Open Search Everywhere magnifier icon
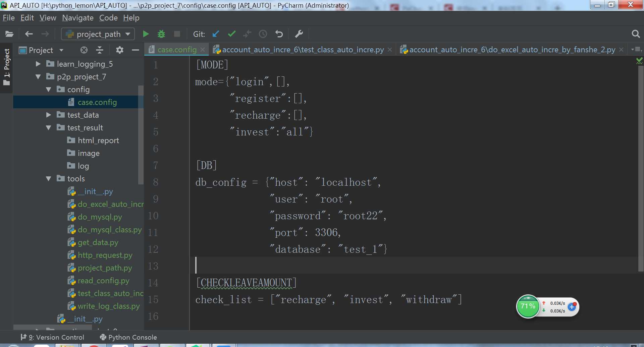Screen dimensions: 644x347 [x=636, y=34]
